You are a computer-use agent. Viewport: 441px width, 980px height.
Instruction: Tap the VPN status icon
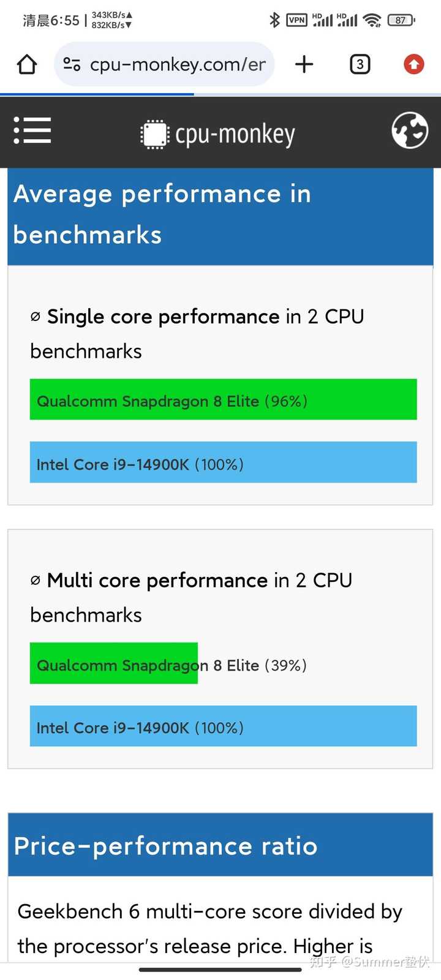pos(297,20)
